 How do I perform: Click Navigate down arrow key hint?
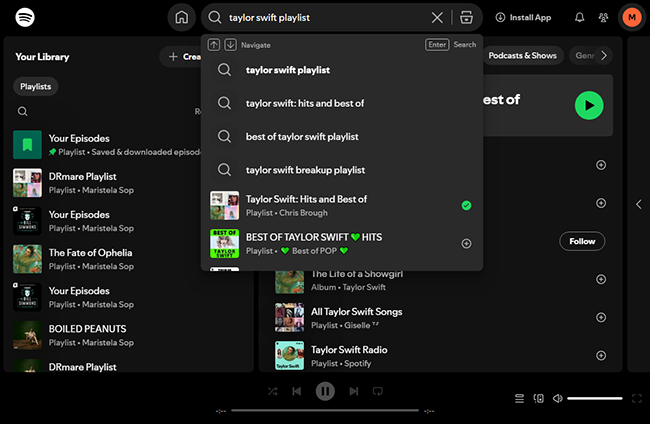click(x=230, y=45)
